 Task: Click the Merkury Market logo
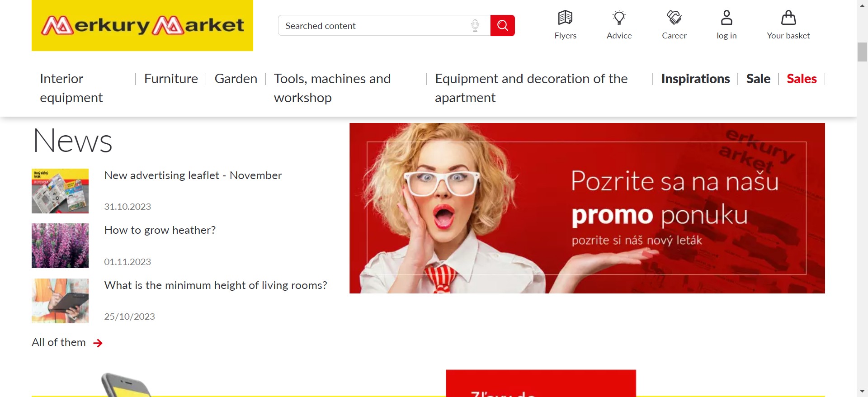(x=142, y=25)
